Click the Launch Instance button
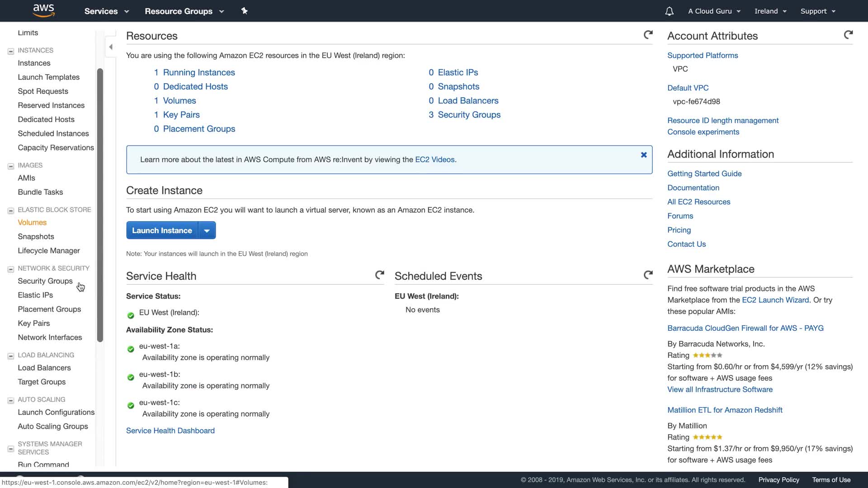Viewport: 868px width, 488px height. click(x=162, y=230)
